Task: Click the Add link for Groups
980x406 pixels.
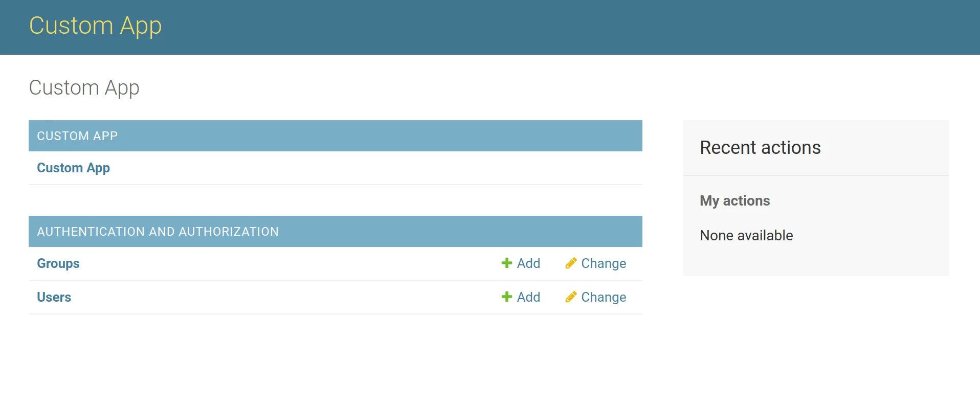Action: tap(528, 263)
